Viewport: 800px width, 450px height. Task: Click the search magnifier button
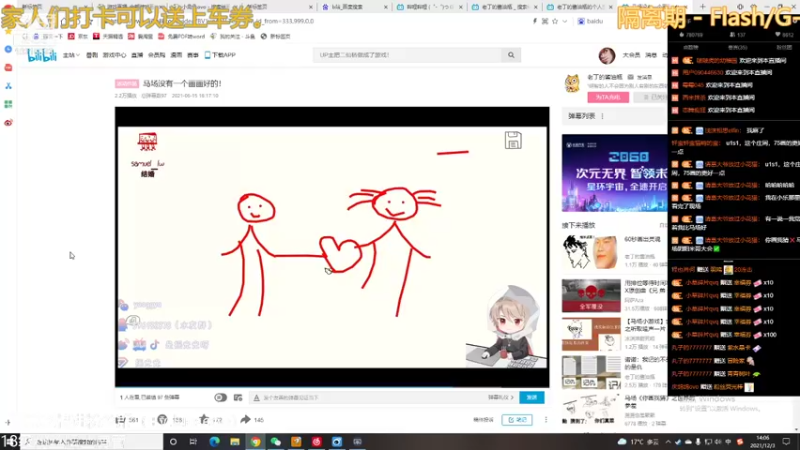click(x=511, y=55)
